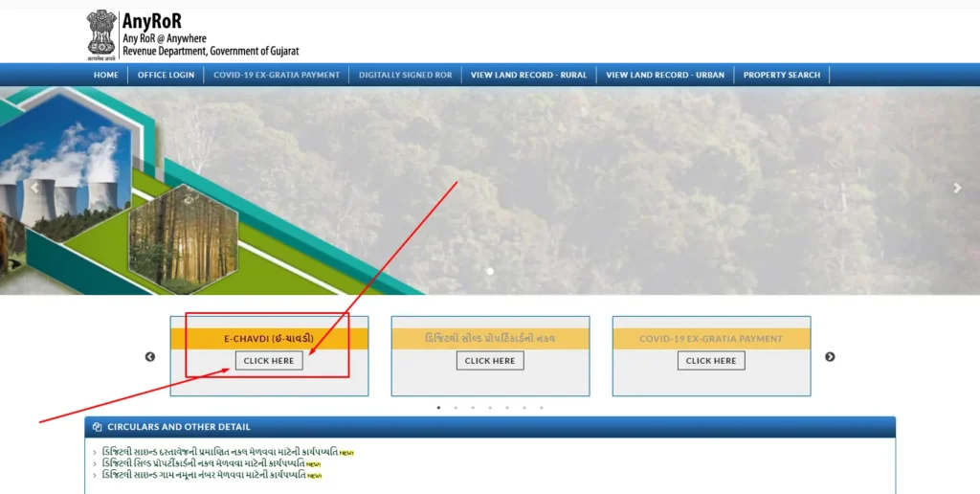Open second circular link about sealed property card
Image resolution: width=980 pixels, height=494 pixels.
tap(203, 463)
